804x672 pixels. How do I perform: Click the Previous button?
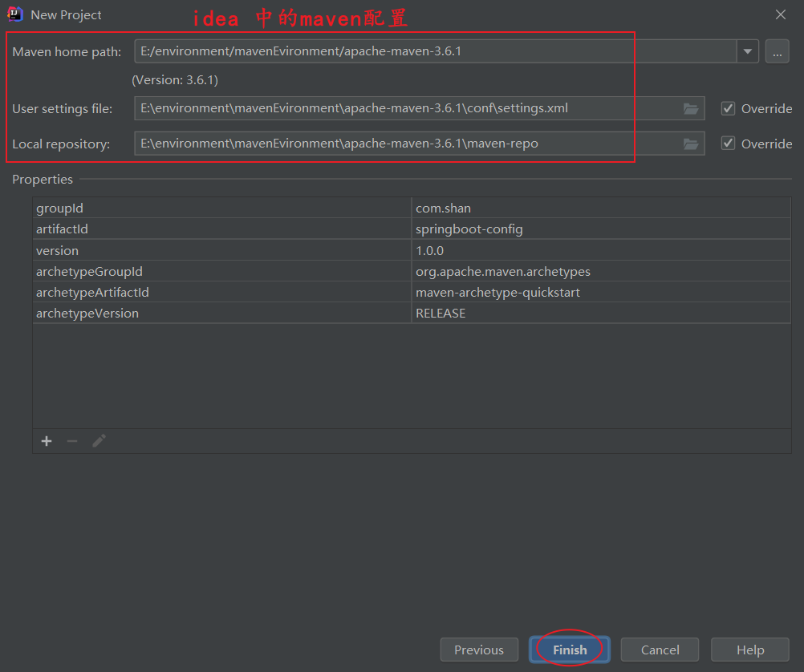pyautogui.click(x=479, y=650)
